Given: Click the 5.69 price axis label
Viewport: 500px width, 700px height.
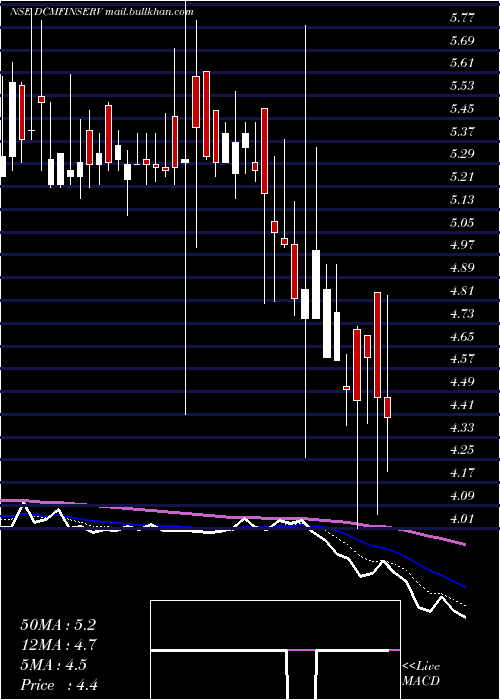Looking at the screenshot, I should [x=462, y=41].
